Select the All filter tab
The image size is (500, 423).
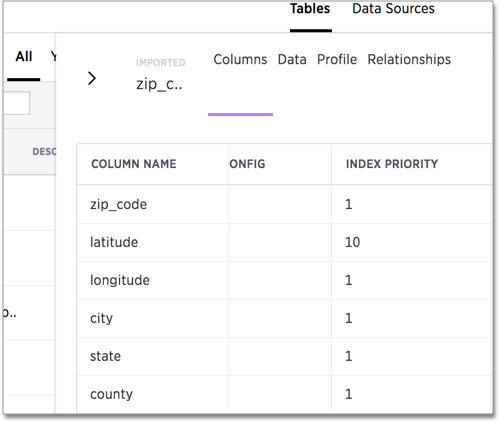[24, 57]
